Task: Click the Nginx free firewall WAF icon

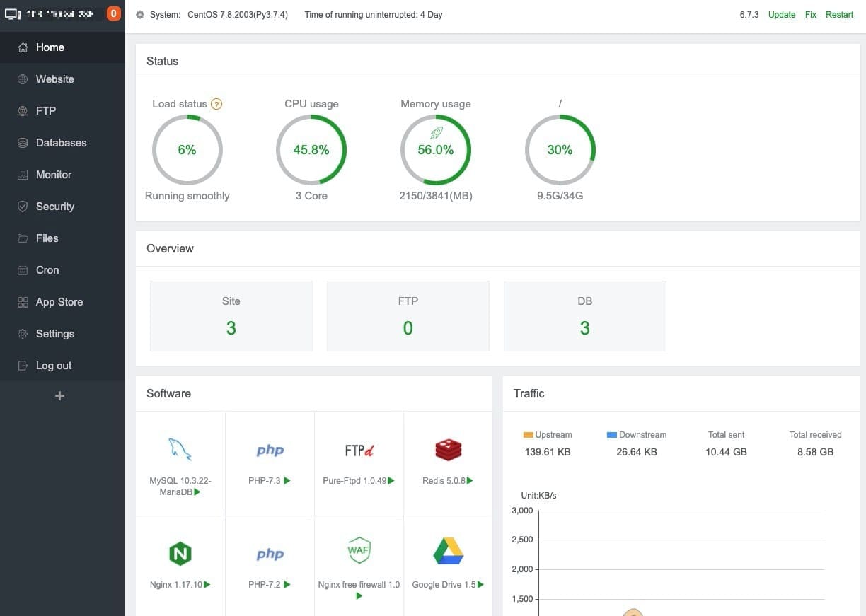Action: (359, 550)
